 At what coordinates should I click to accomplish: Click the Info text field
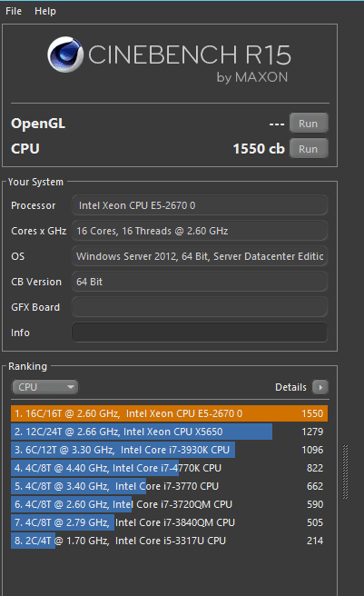coord(200,333)
